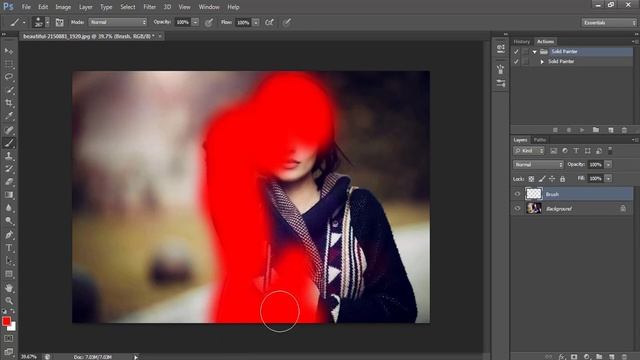The image size is (640, 360).
Task: Open the layer blend mode Normal dropdown
Action: (x=538, y=164)
